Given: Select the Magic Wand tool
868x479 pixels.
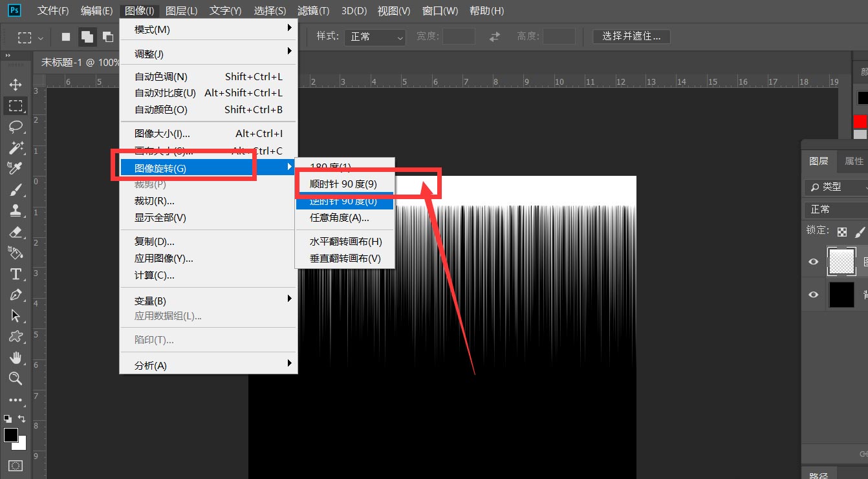Looking at the screenshot, I should point(16,147).
